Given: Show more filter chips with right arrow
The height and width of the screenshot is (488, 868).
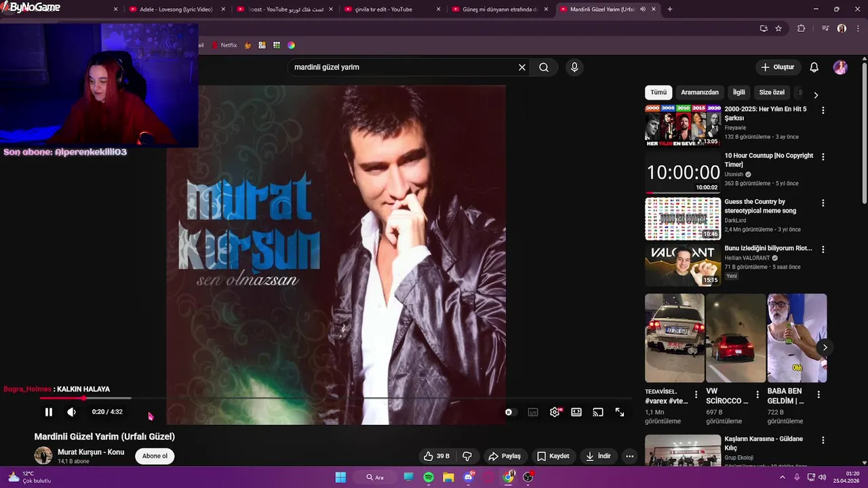Looking at the screenshot, I should click(x=816, y=95).
